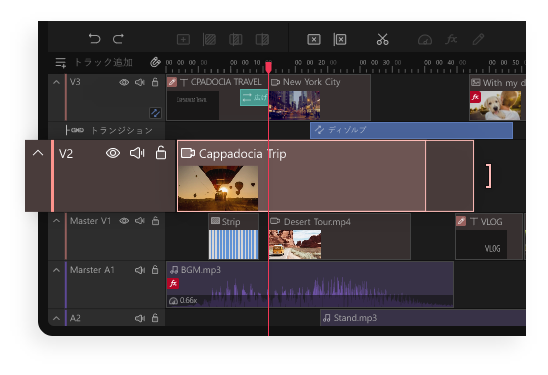The width and height of the screenshot is (548, 375).
Task: Click the トランジション track label
Action: [x=122, y=130]
